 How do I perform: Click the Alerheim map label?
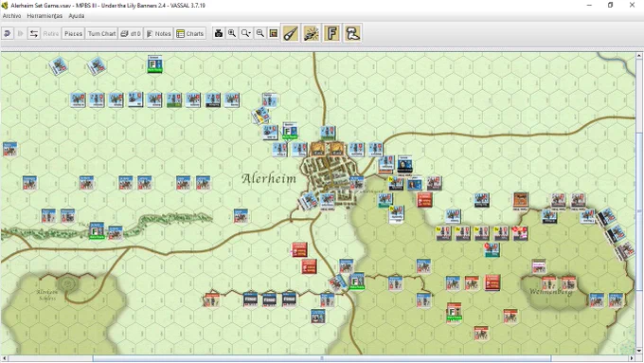[x=269, y=179]
